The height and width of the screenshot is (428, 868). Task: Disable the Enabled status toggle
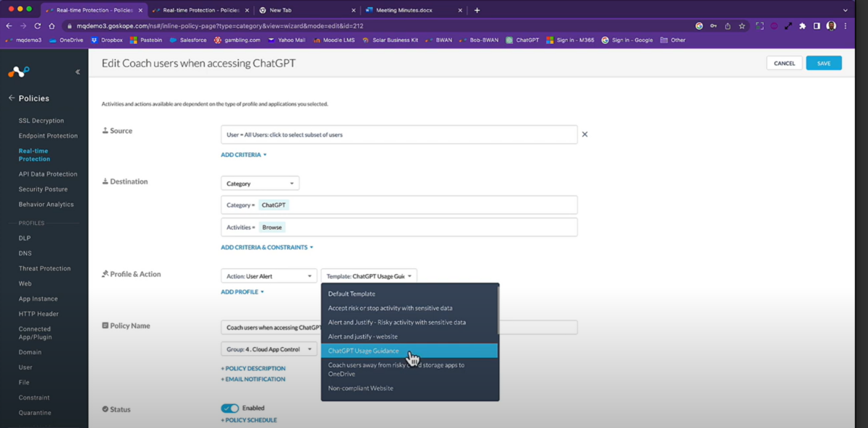tap(231, 408)
